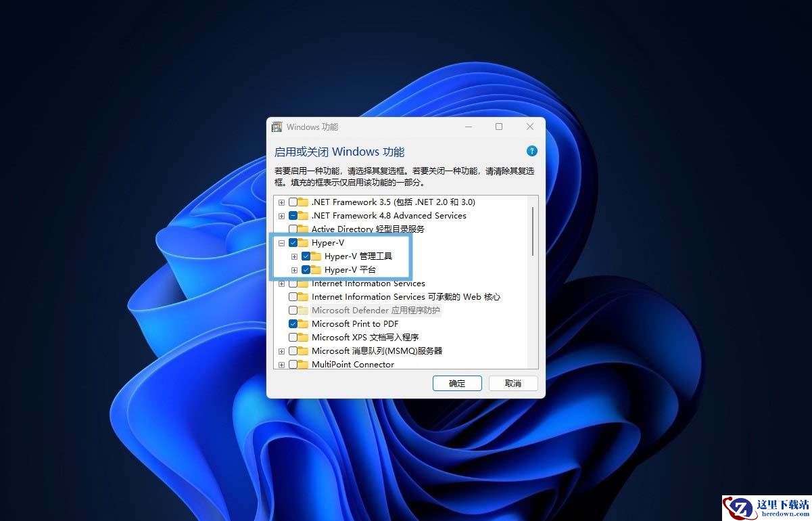Check MultiPoint Connector checkbox
This screenshot has width=812, height=521.
pyautogui.click(x=293, y=364)
